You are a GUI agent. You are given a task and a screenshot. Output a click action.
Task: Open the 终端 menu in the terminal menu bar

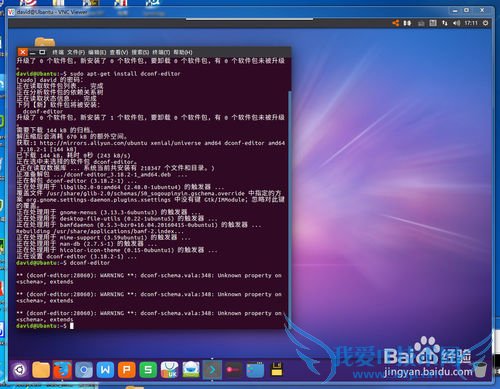coord(58,52)
